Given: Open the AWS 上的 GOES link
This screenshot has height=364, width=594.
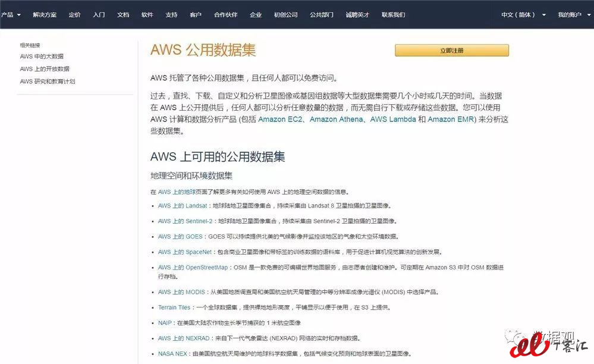Looking at the screenshot, I should pyautogui.click(x=180, y=237).
